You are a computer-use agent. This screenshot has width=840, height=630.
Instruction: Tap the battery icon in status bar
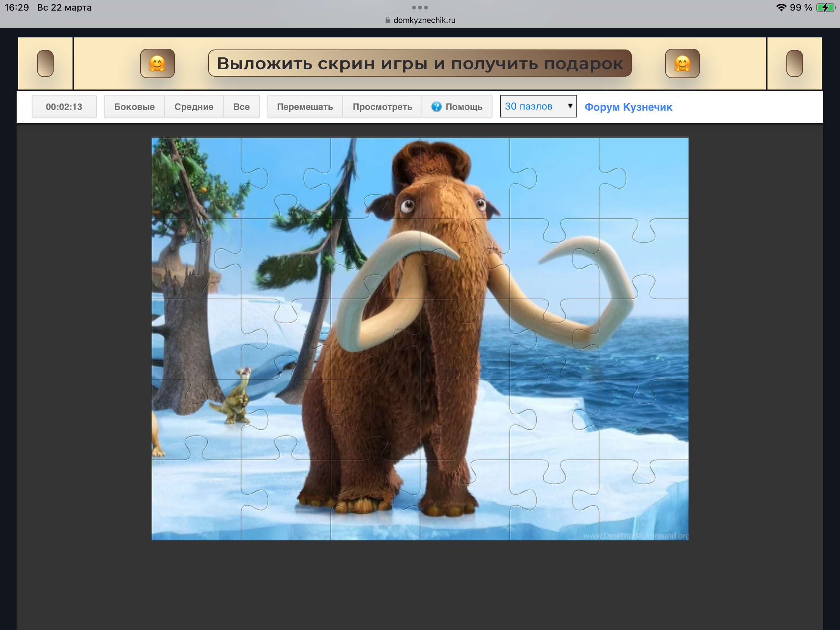(x=825, y=8)
